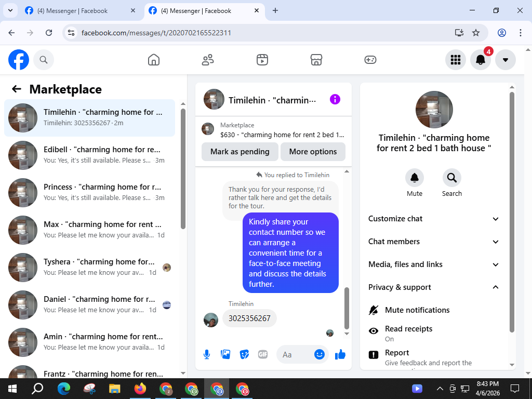Toggle Read receipts setting
This screenshot has width=532, height=399.
coord(434,333)
